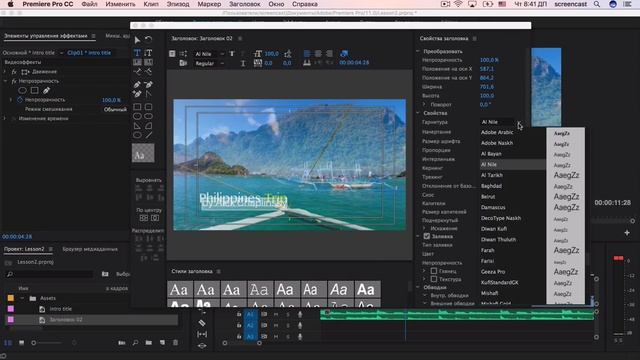
Task: Toggle Mute (M) on track A1
Action: [x=276, y=314]
